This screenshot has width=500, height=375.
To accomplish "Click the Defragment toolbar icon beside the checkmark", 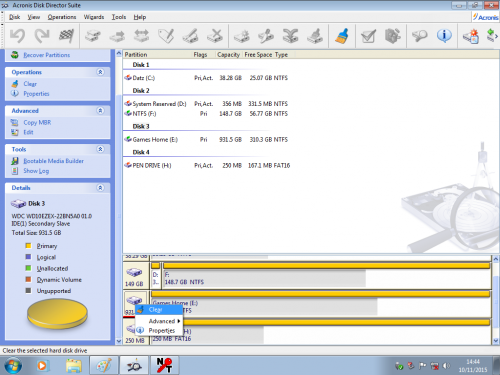I will click(x=393, y=36).
